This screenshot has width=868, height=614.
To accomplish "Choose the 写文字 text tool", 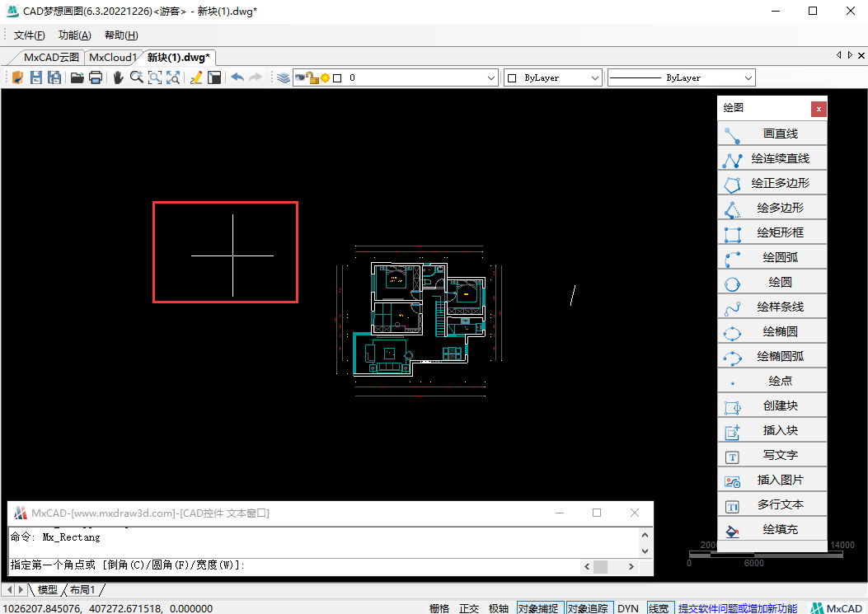I will click(772, 455).
